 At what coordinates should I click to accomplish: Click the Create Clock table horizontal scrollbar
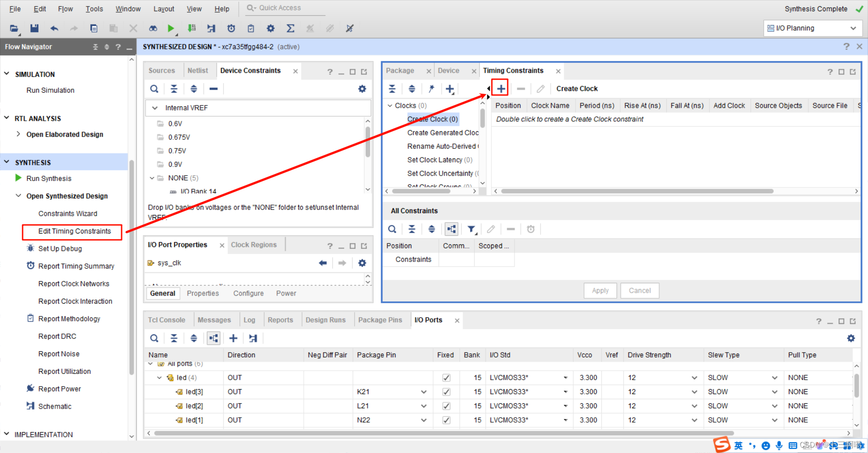pos(637,191)
